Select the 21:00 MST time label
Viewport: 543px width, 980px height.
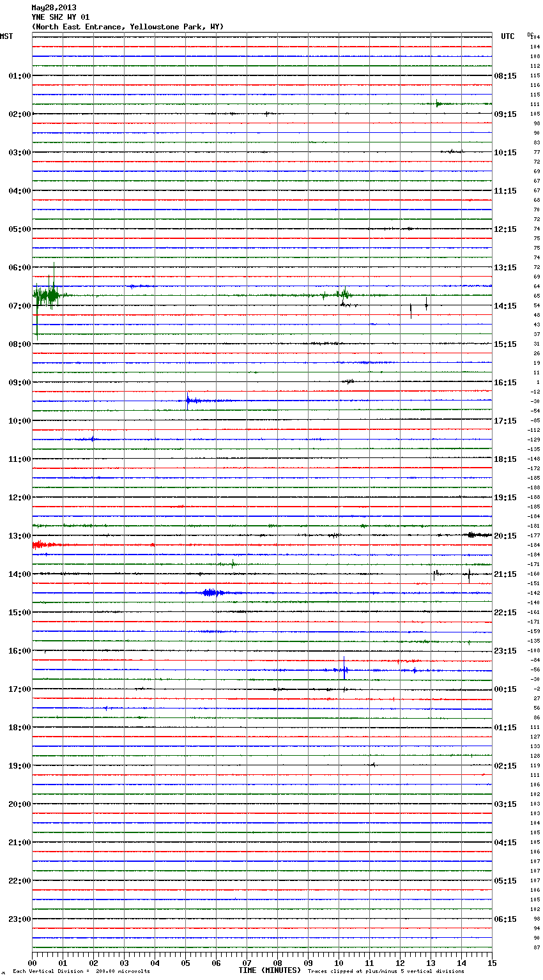pyautogui.click(x=19, y=843)
